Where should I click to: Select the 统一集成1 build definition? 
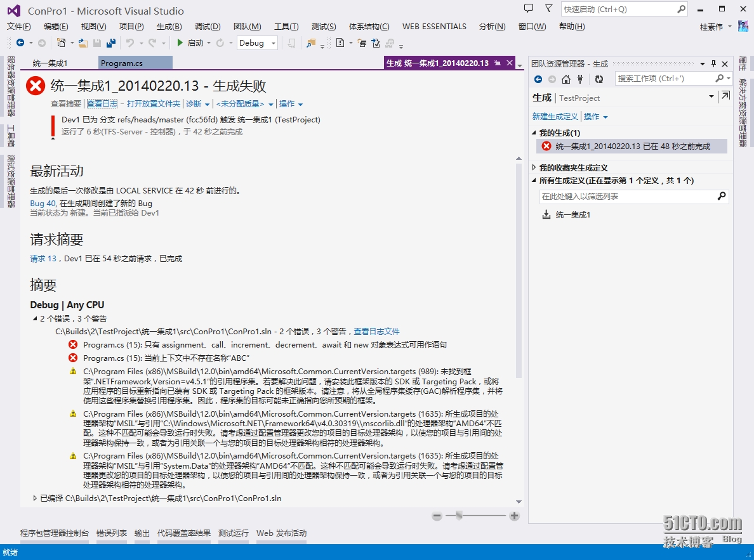[572, 215]
